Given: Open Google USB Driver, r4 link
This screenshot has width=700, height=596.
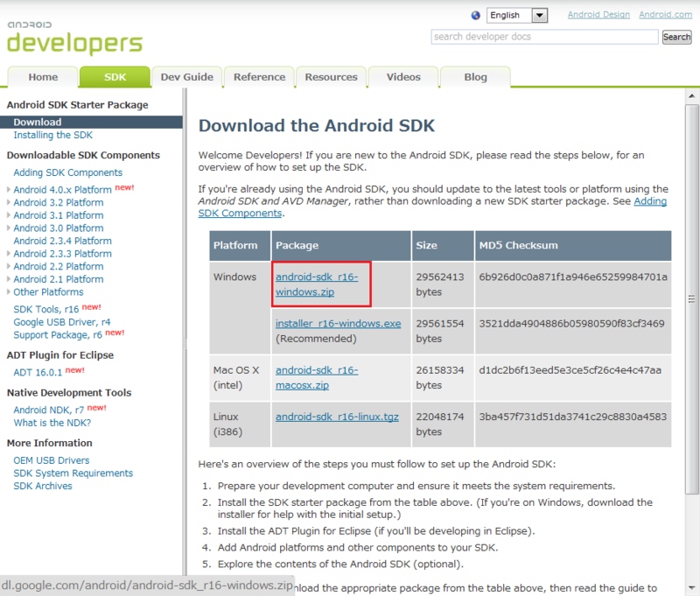Looking at the screenshot, I should pos(62,322).
